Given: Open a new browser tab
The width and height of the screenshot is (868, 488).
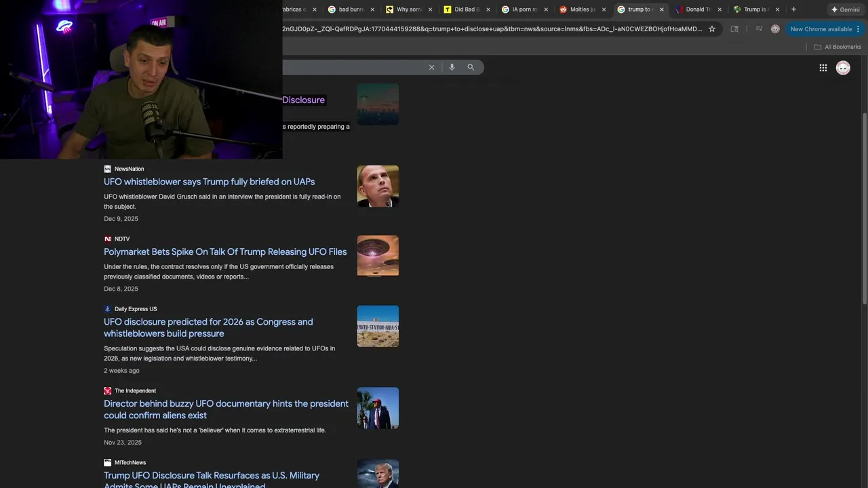Looking at the screenshot, I should tap(793, 9).
